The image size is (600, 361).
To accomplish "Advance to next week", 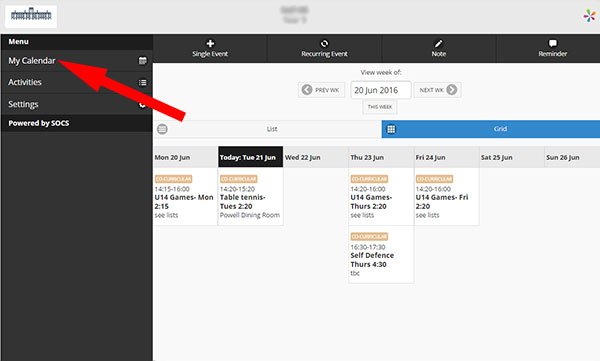I will tap(437, 90).
